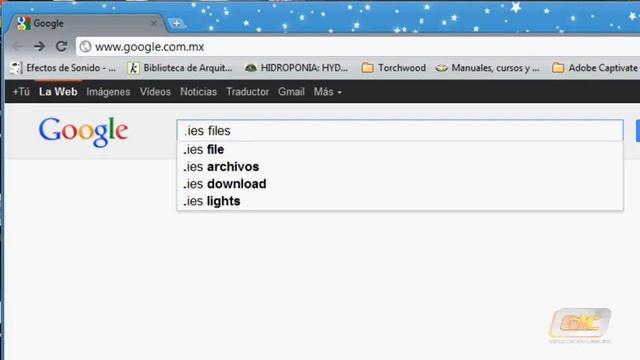Choose suggestion .ies lights
Viewport: 640px width, 360px height.
pyautogui.click(x=400, y=201)
